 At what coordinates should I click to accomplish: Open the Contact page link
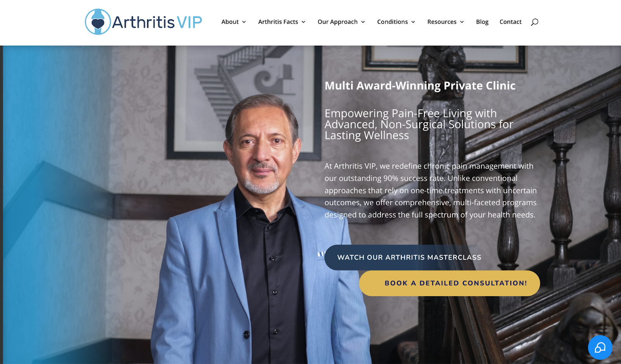click(510, 22)
